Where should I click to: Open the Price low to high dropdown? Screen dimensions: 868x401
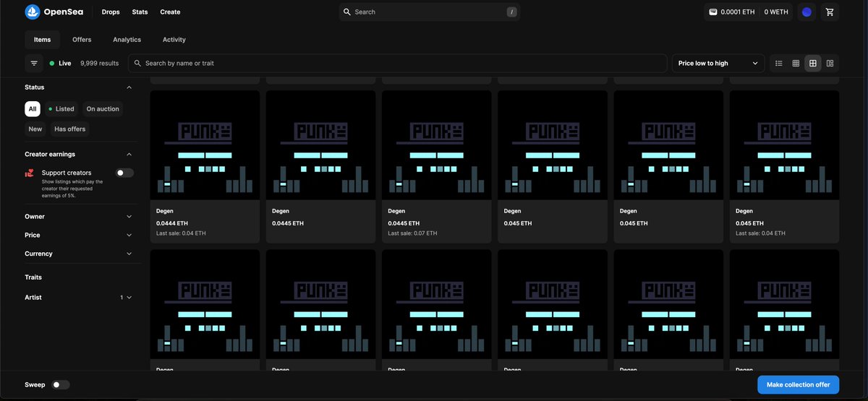click(718, 64)
